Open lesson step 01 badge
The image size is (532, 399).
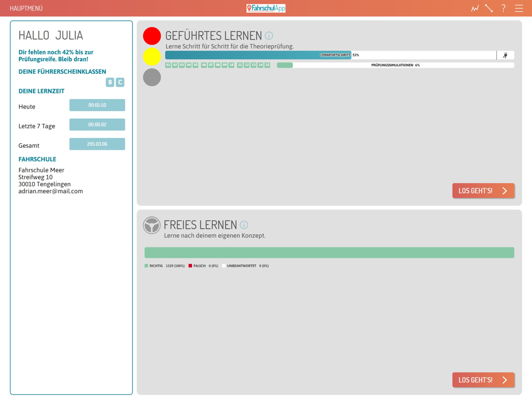tap(168, 65)
